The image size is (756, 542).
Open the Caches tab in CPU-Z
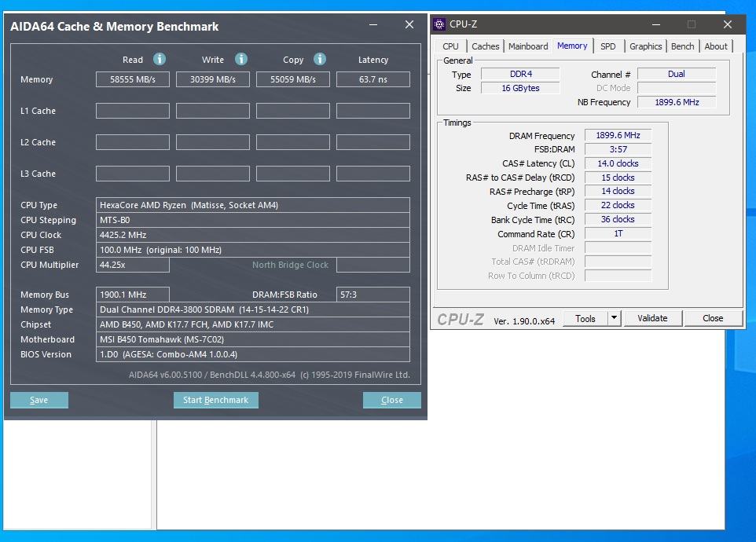click(x=485, y=46)
